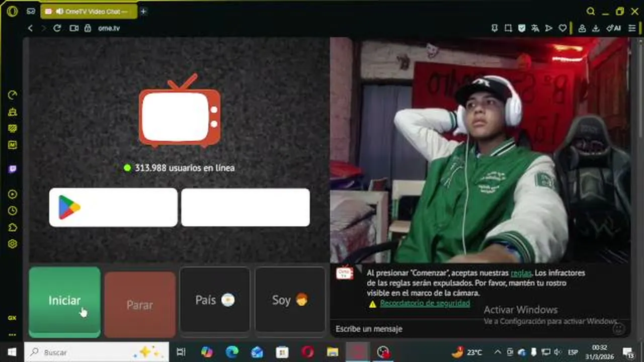Image resolution: width=644 pixels, height=362 pixels.
Task: Click the red Parar button
Action: click(140, 305)
